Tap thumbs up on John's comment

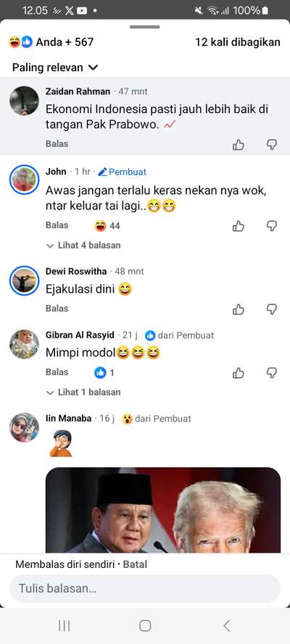point(239,226)
